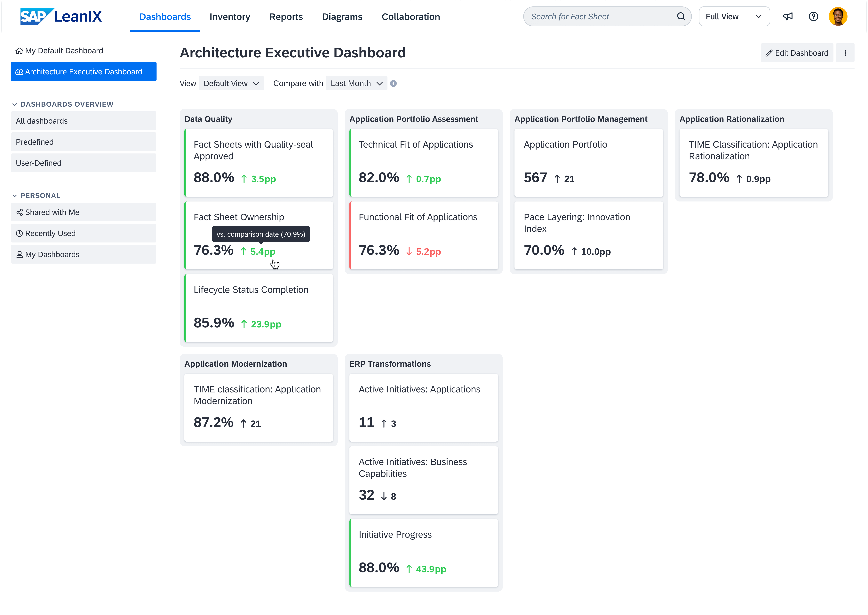The width and height of the screenshot is (868, 615).
Task: Click the SAP LeanIX logo
Action: pyautogui.click(x=61, y=16)
